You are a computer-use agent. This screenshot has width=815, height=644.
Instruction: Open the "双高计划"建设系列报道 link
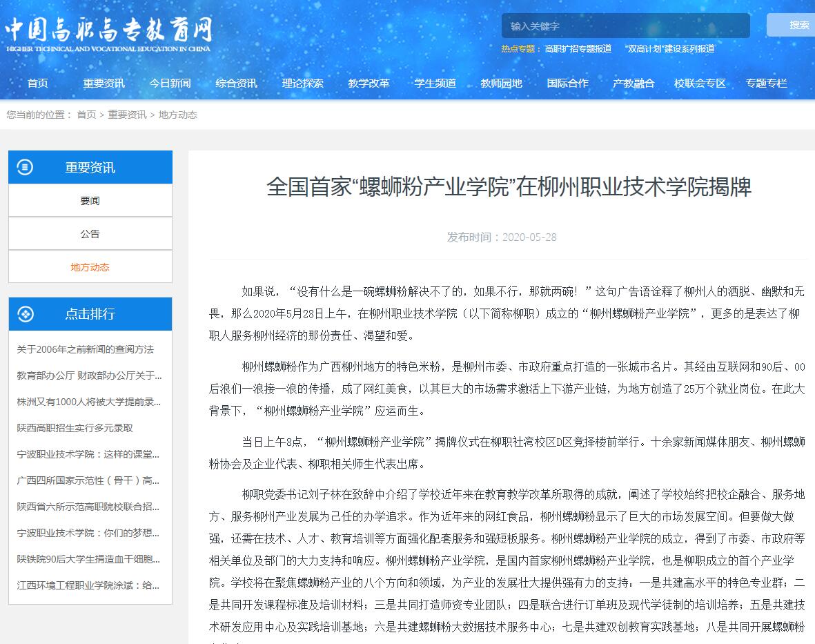(x=669, y=49)
